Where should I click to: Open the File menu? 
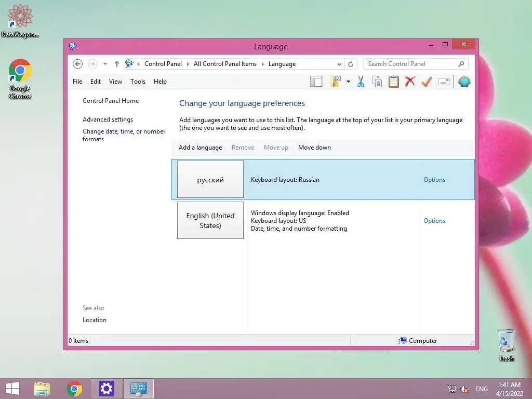[x=77, y=82]
